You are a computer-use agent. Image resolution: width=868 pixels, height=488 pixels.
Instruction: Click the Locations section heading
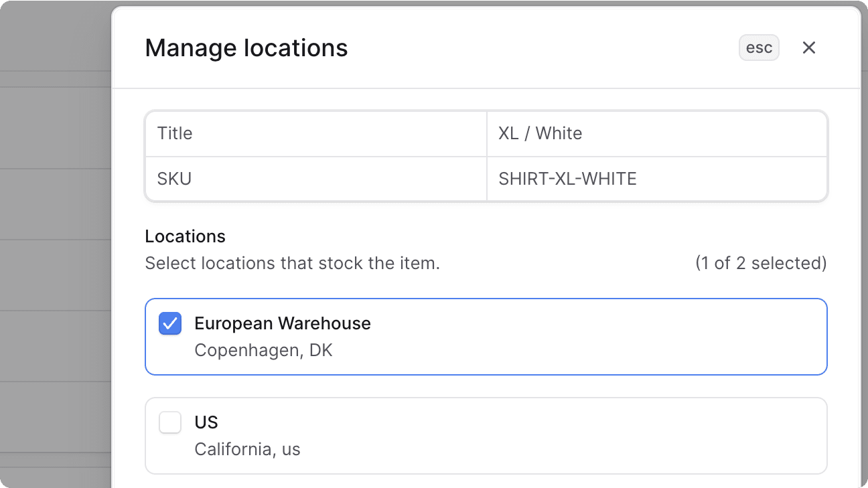tap(185, 236)
